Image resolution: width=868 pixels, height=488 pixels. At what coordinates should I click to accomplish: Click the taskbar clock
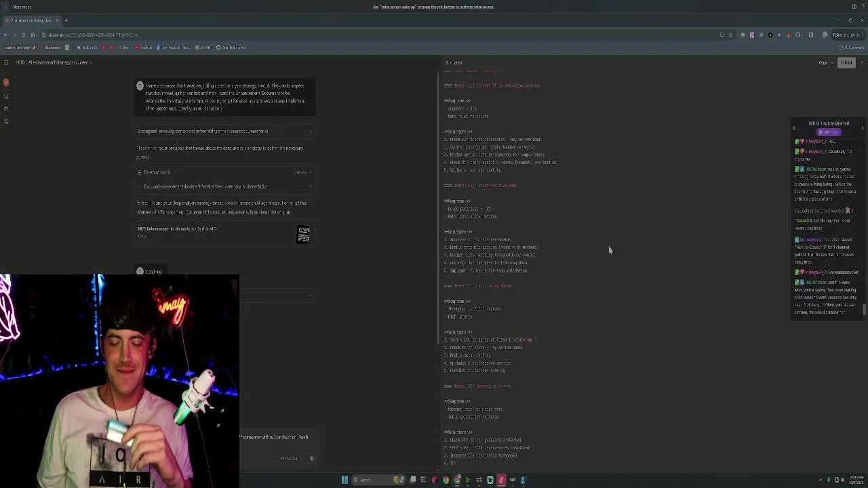click(x=857, y=480)
